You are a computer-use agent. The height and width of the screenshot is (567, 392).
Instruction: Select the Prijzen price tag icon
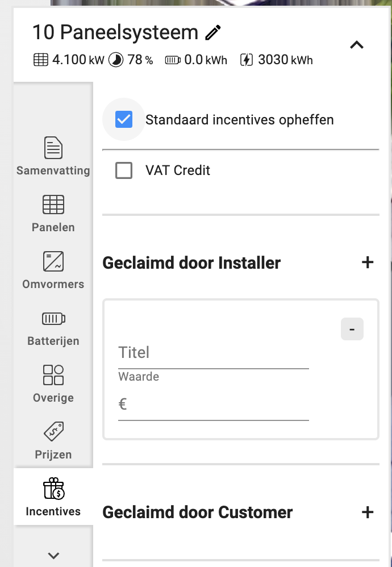point(53,431)
